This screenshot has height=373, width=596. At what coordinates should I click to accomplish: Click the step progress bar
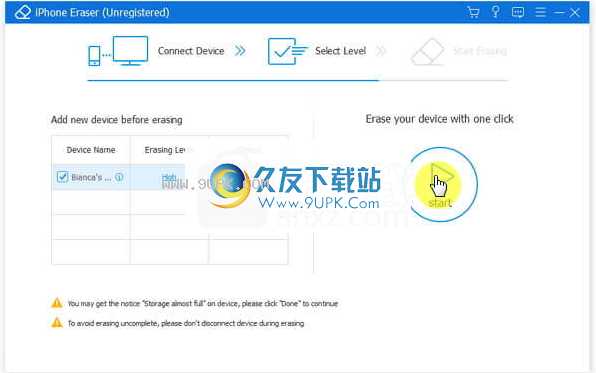point(298,80)
